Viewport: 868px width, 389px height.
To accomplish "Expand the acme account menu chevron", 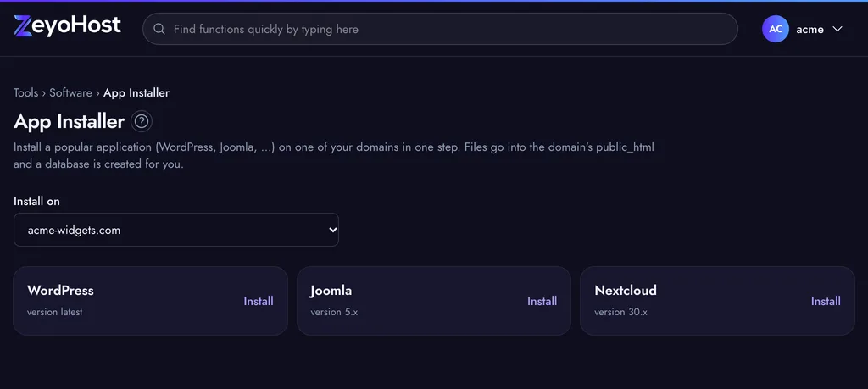I will pos(837,29).
